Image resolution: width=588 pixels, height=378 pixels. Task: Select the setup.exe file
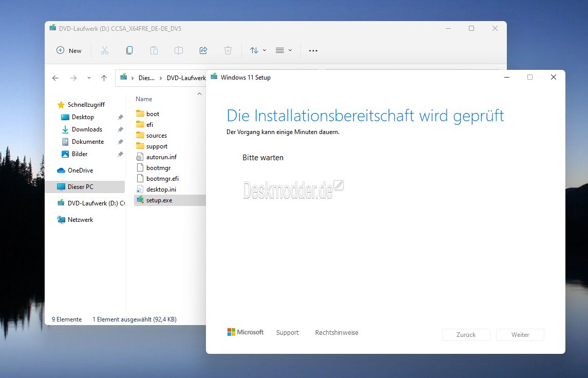coord(170,200)
